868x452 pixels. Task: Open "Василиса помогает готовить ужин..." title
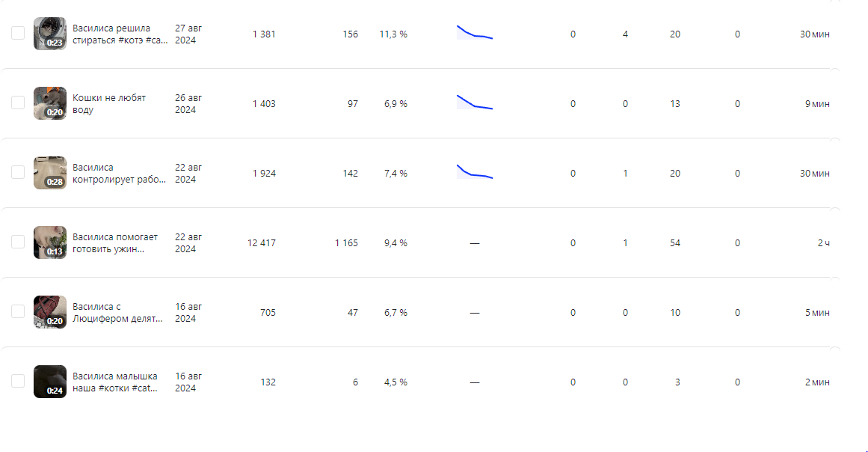coord(115,242)
